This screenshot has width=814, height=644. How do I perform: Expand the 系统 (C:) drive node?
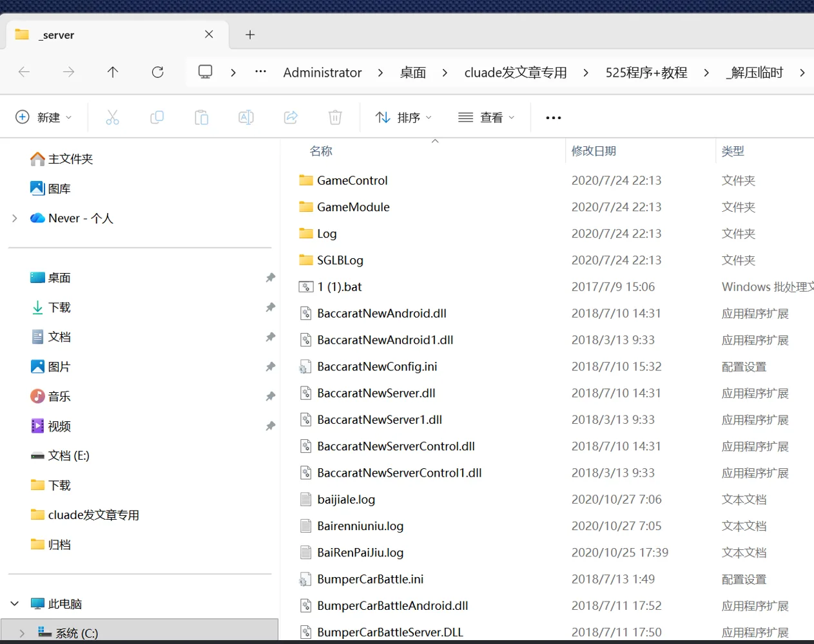[x=22, y=633]
